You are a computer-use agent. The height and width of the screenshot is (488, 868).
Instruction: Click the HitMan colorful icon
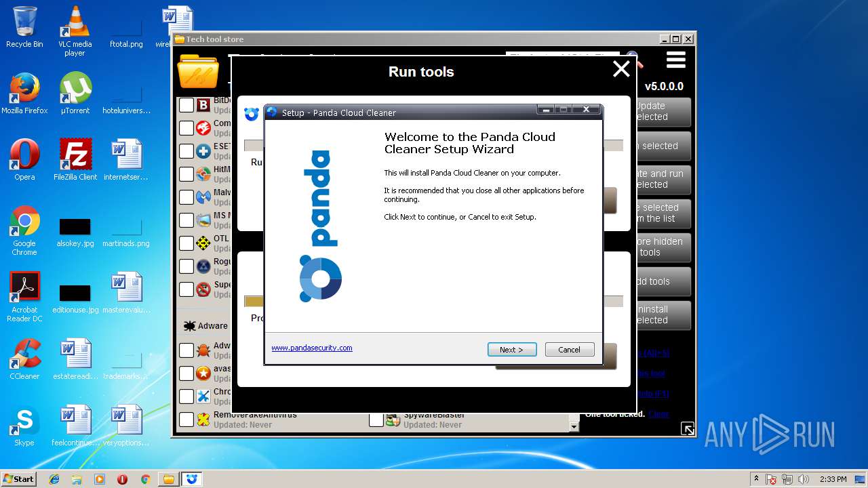tap(203, 174)
